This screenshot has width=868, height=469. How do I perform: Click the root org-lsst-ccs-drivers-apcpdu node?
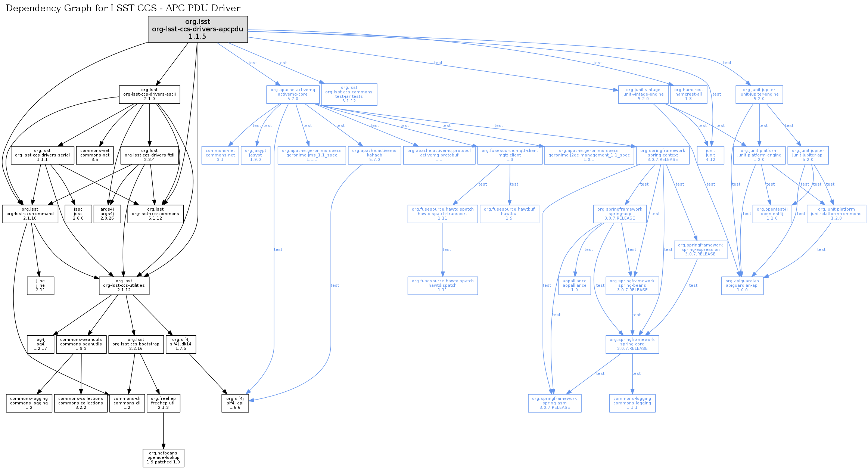[197, 29]
